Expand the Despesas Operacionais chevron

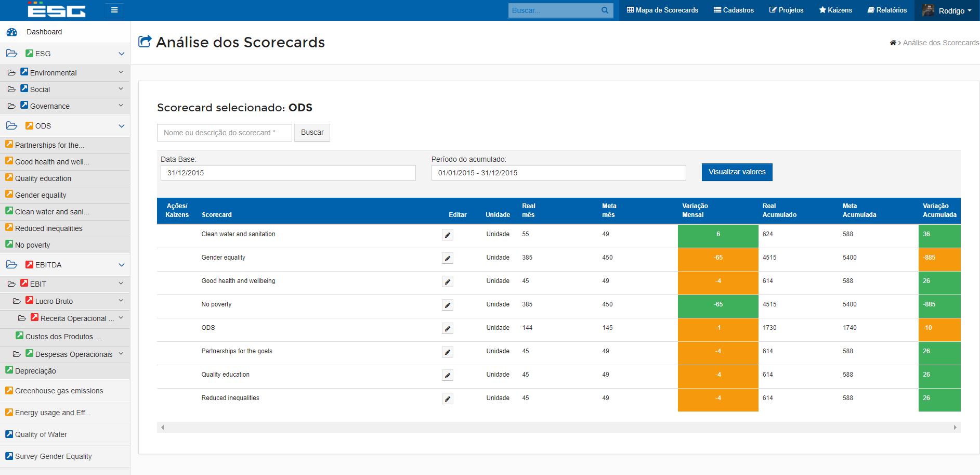click(121, 354)
